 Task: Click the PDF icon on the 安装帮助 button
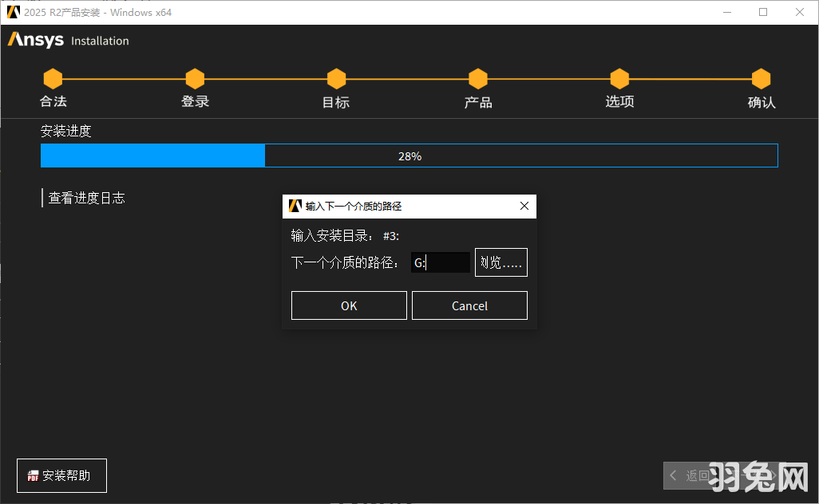pyautogui.click(x=33, y=475)
